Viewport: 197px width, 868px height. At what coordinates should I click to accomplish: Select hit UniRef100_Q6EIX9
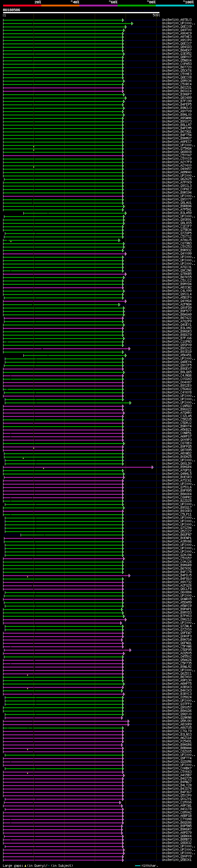point(177,26)
